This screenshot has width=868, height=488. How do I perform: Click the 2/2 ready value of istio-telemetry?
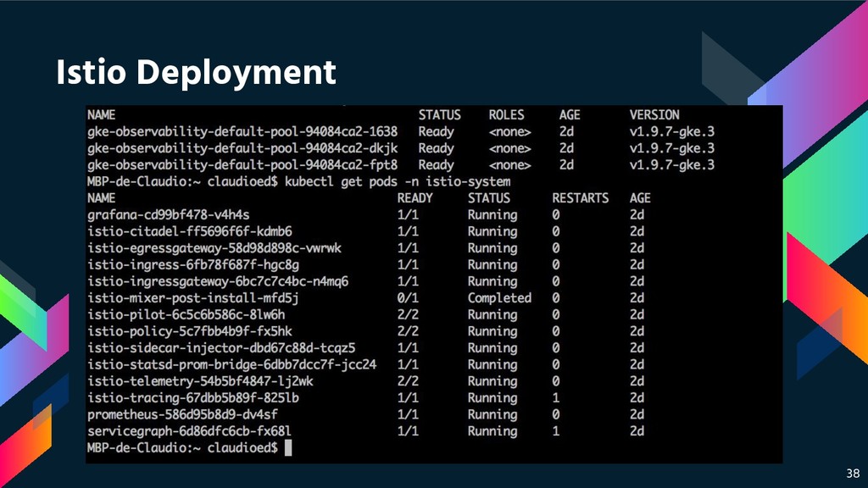[x=408, y=380]
